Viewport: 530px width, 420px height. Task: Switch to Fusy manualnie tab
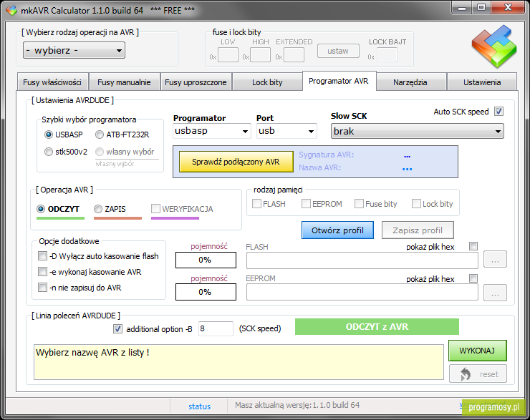click(124, 82)
